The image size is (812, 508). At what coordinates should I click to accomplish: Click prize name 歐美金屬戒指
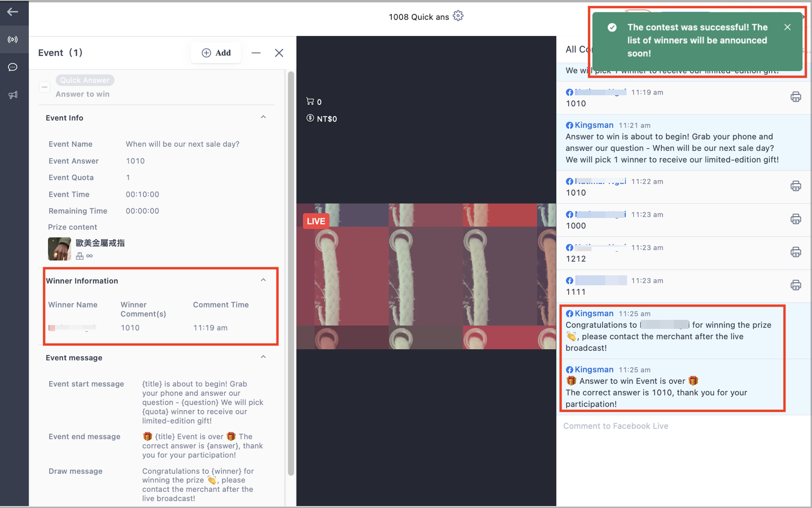coord(100,243)
